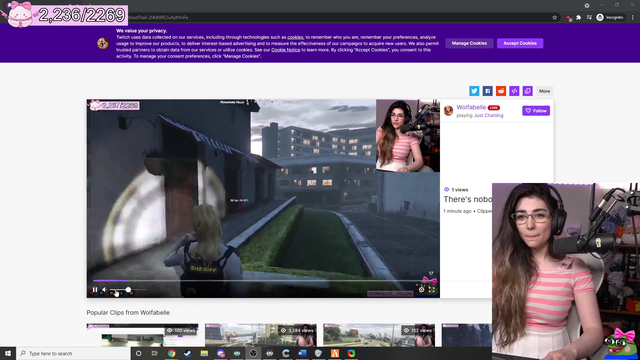Copy the clip link with the copy icon
Viewport: 640px width, 360px height.
coord(528,91)
